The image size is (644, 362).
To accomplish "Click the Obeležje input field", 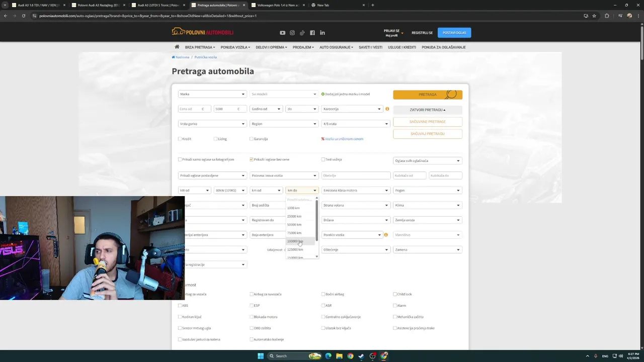I will coord(356,175).
